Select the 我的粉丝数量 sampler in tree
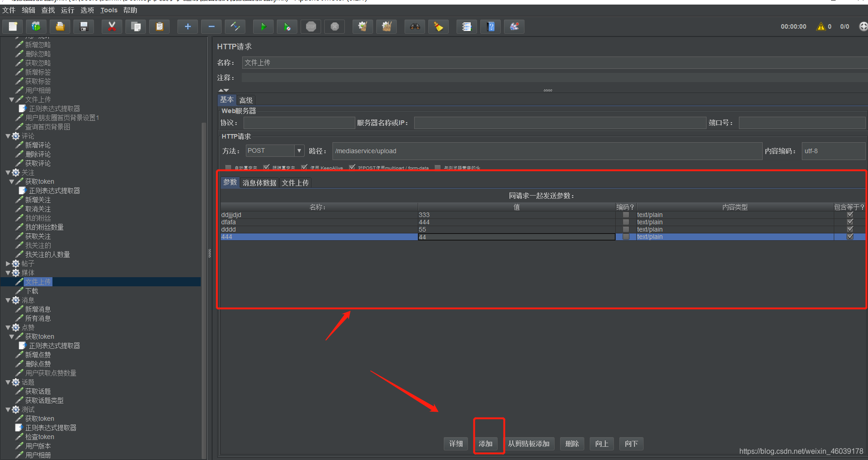 click(x=44, y=227)
